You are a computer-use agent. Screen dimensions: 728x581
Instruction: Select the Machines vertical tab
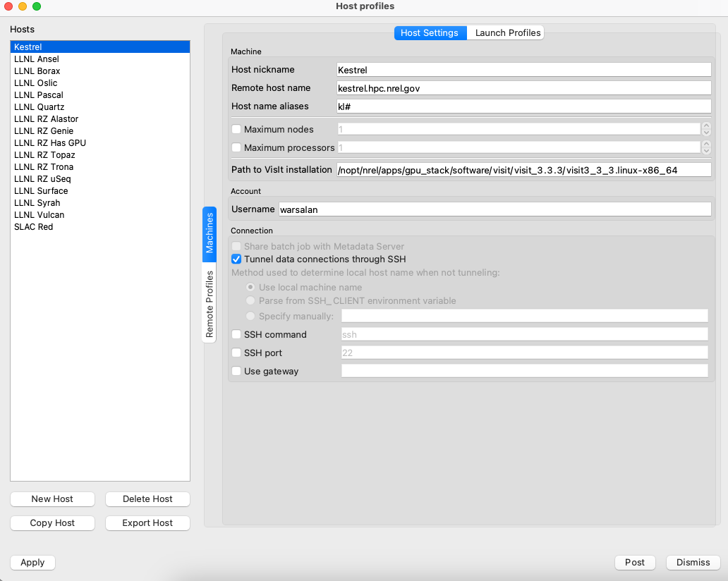pyautogui.click(x=210, y=233)
